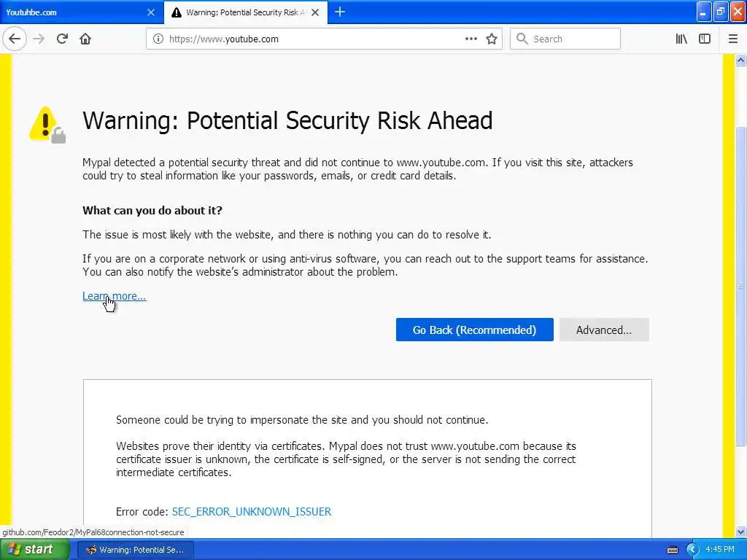Go to the Home page
The image size is (747, 560).
pos(85,39)
